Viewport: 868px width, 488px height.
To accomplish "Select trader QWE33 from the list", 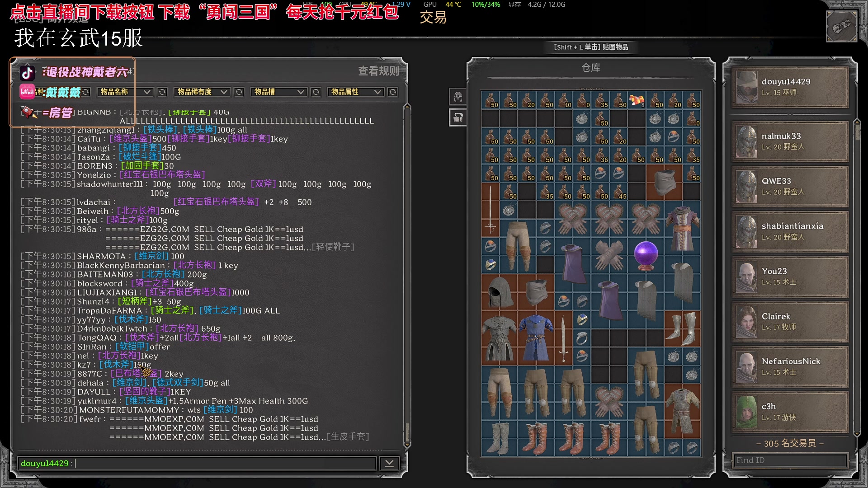I will pyautogui.click(x=790, y=186).
